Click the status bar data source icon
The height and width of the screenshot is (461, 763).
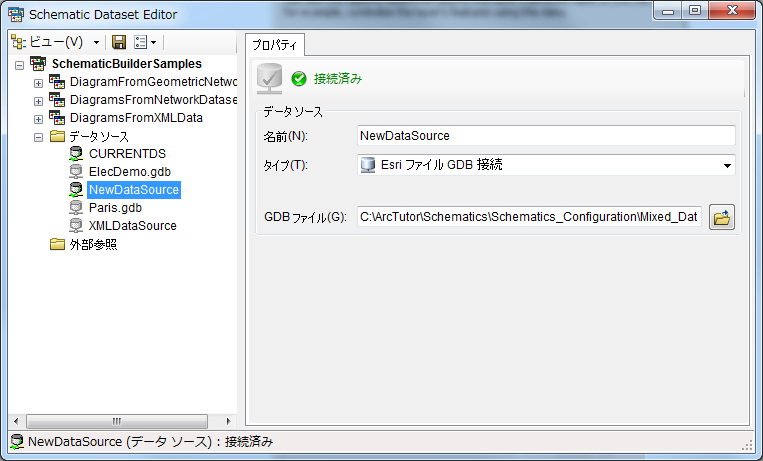coord(17,442)
